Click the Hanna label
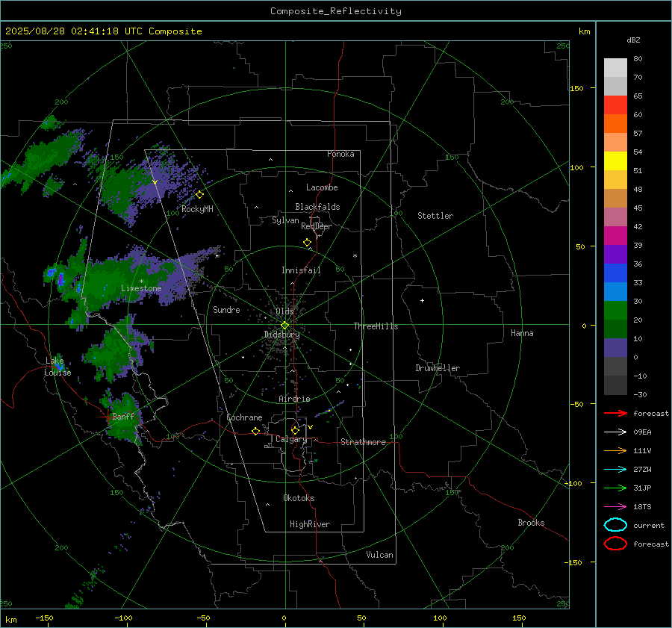 click(522, 333)
